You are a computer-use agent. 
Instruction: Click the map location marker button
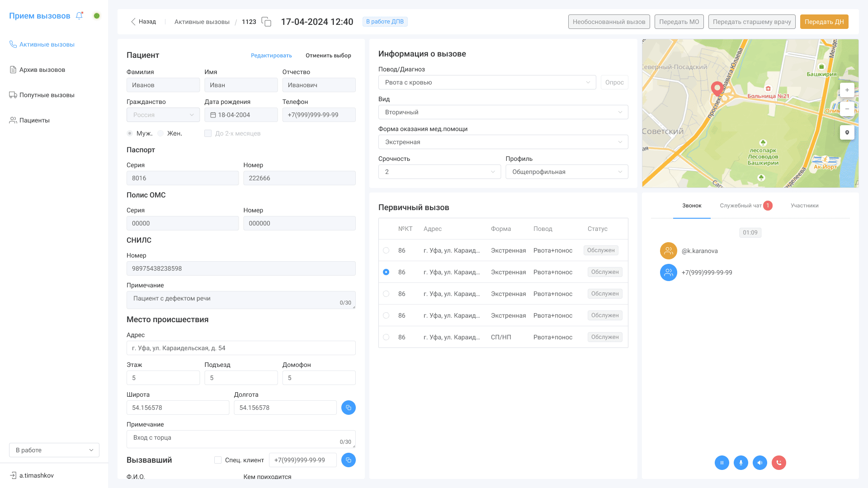pos(847,132)
